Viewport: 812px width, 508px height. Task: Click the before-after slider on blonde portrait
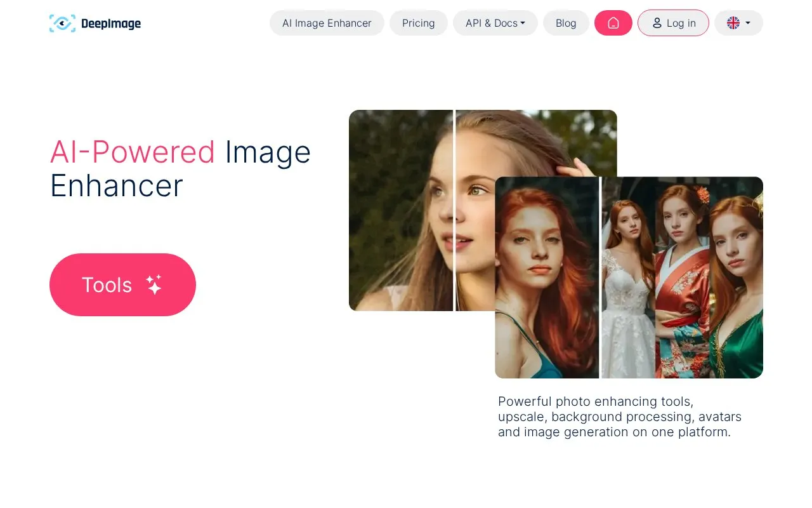pyautogui.click(x=455, y=210)
